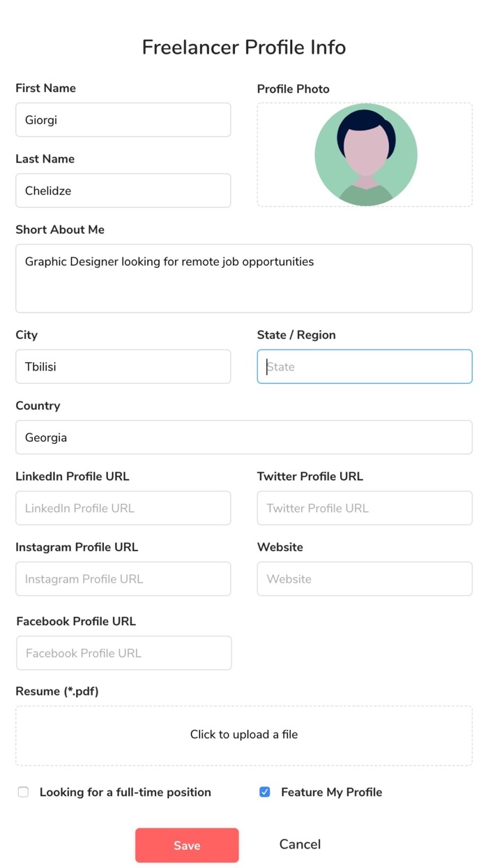
Task: Click into the State / Region input
Action: [x=365, y=366]
